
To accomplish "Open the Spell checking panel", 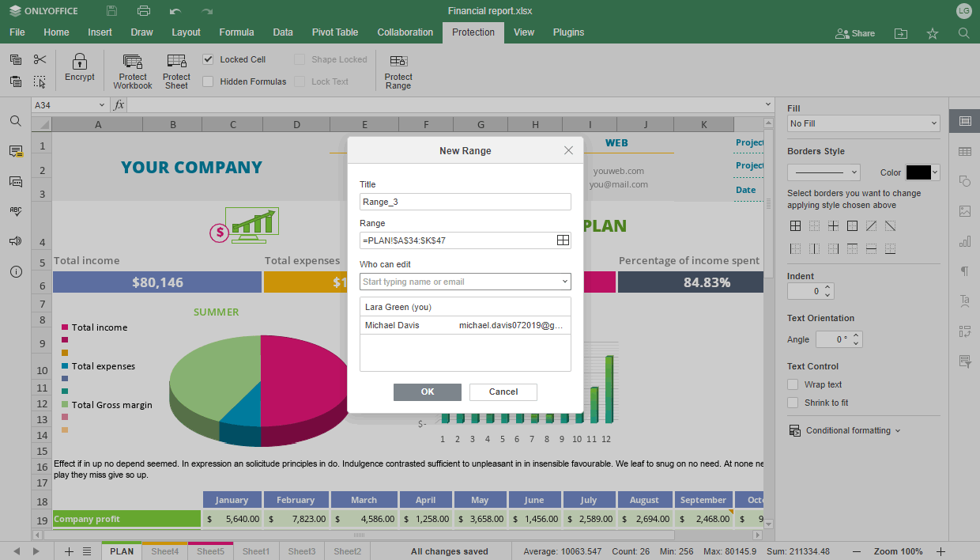I will click(x=15, y=211).
